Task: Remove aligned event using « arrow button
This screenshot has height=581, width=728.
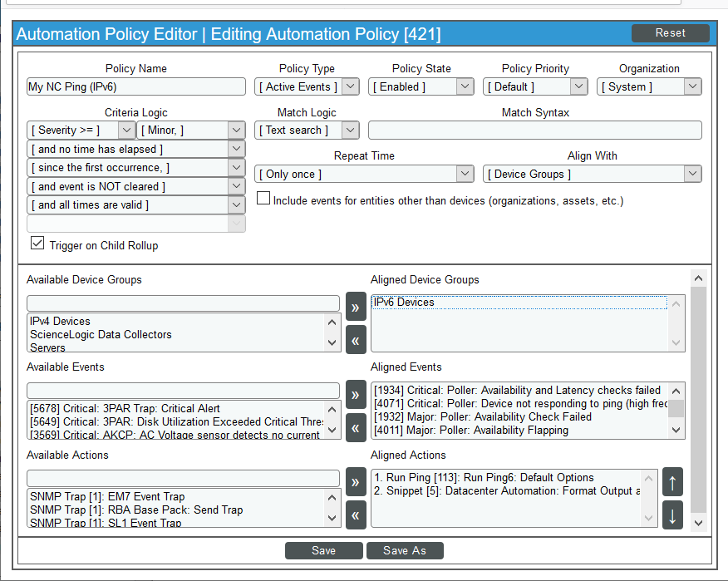Action: (356, 427)
